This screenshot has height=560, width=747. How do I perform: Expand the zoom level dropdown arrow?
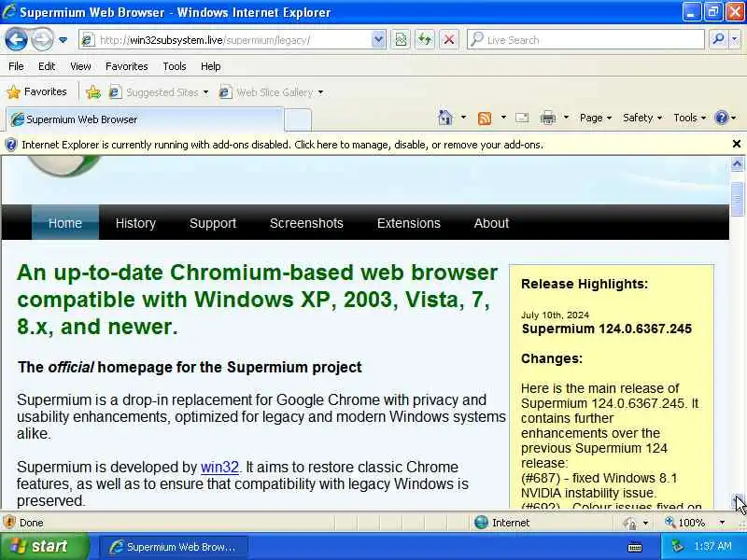click(x=722, y=523)
